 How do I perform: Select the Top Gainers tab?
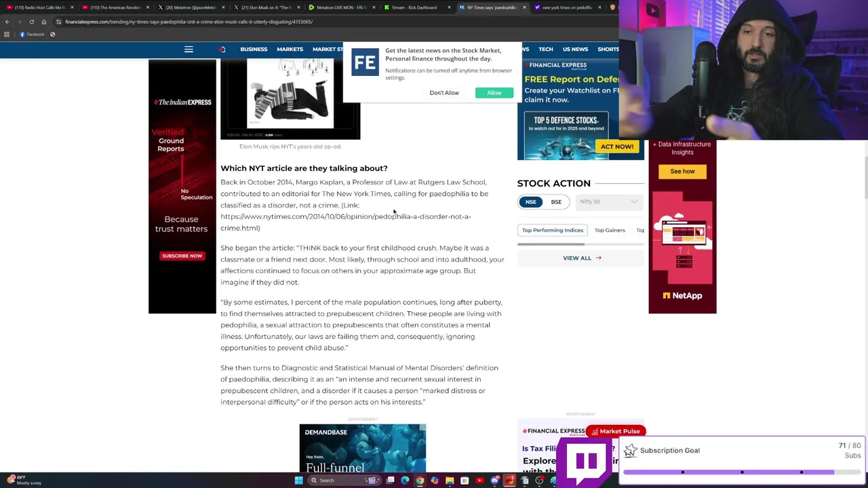click(610, 230)
